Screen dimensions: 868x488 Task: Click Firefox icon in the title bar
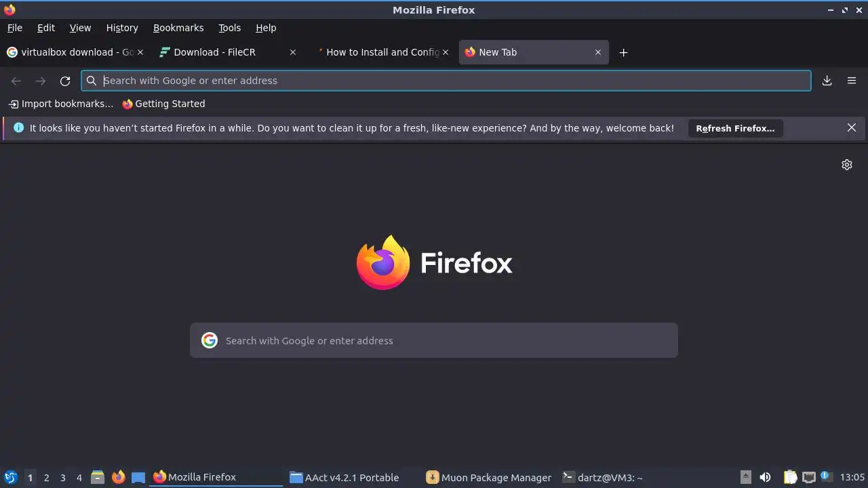(x=9, y=9)
